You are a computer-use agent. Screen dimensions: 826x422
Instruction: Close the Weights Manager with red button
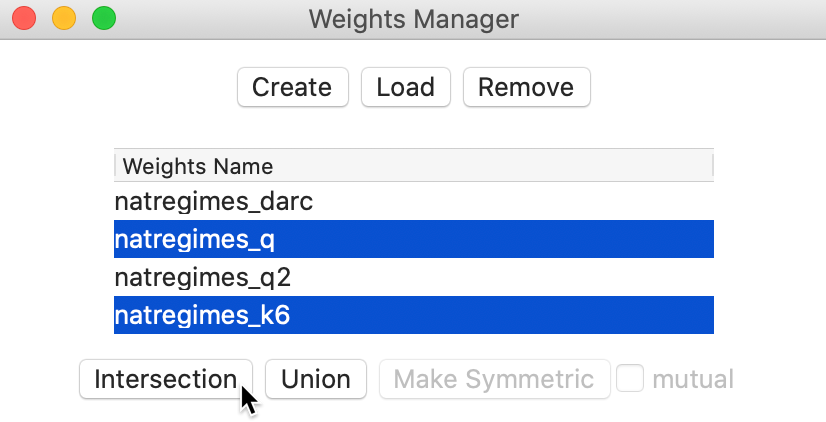24,18
